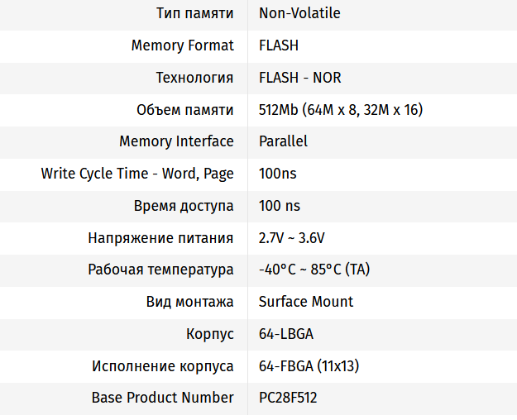Click the 'Parallel' interface value
The width and height of the screenshot is (517, 420).
283,141
